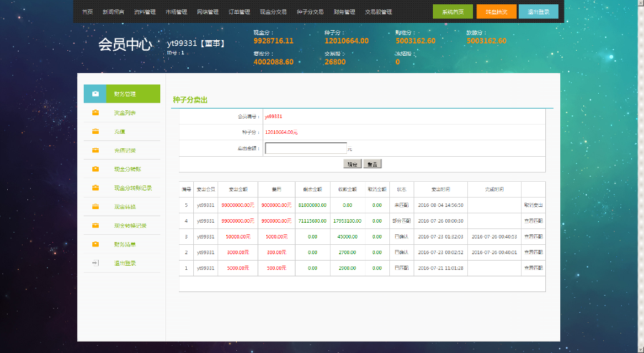The image size is (644, 353).
Task: Click the blue 退出登录 button in top bar
Action: point(538,11)
